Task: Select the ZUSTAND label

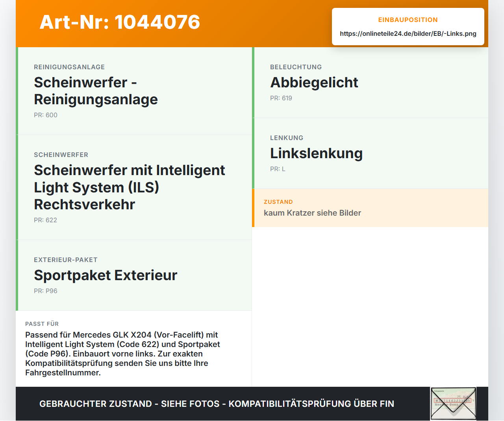Action: pyautogui.click(x=278, y=202)
